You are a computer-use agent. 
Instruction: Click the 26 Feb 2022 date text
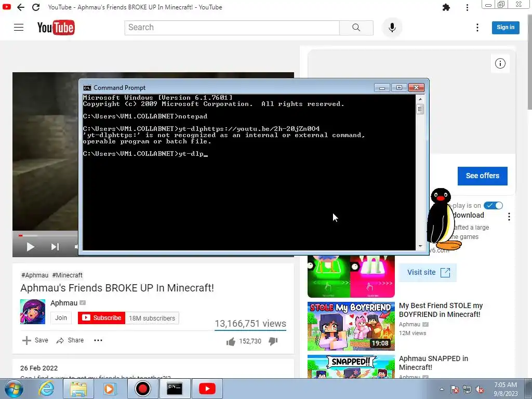[x=39, y=368]
